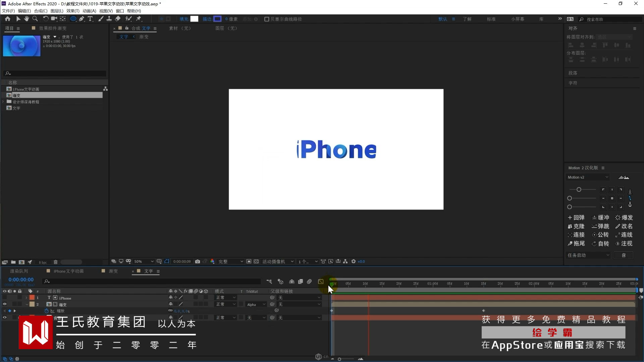644x362 pixels.
Task: Select the 文字 composition in the project list
Action: [16, 108]
